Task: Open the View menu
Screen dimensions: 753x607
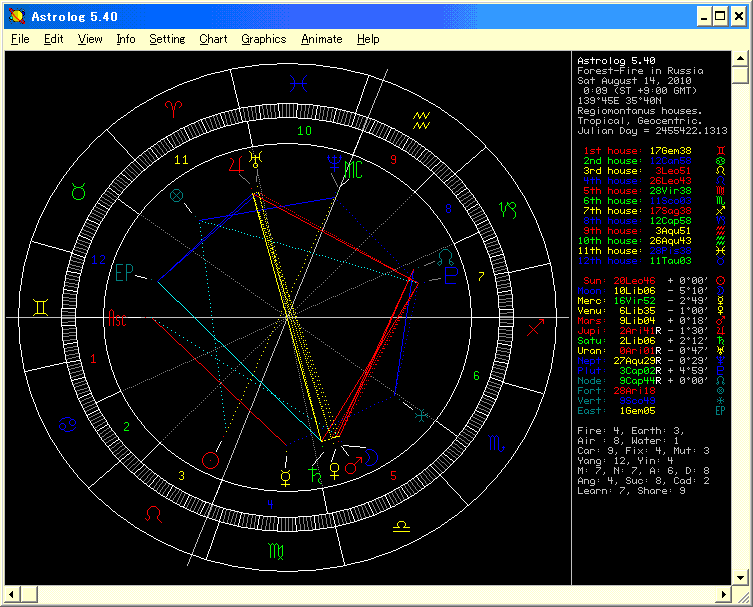Action: tap(90, 39)
